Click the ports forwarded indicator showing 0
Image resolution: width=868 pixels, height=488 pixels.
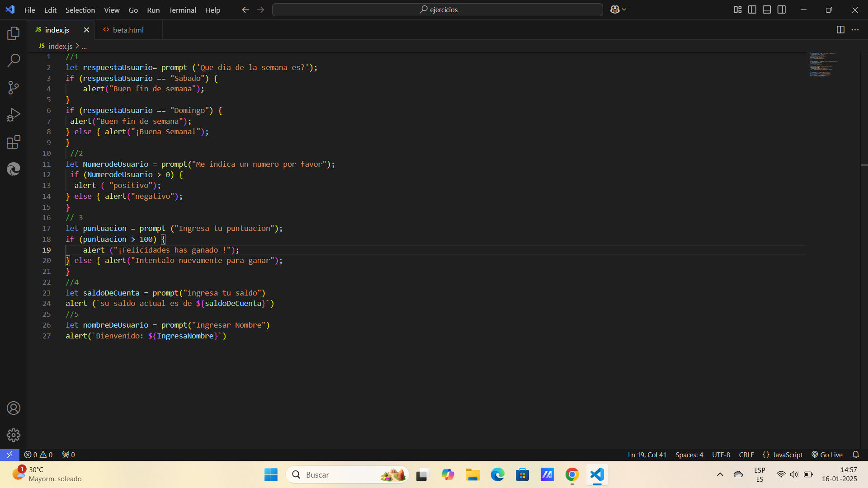click(68, 455)
